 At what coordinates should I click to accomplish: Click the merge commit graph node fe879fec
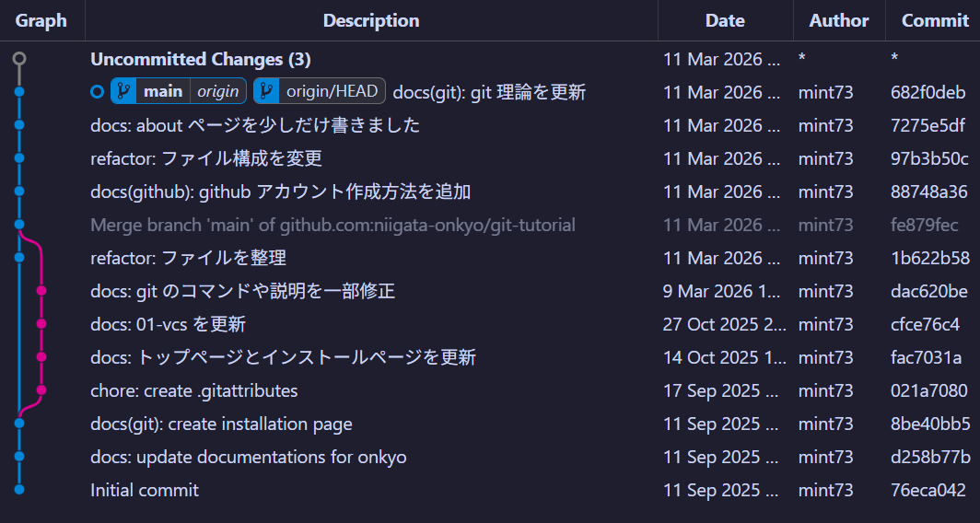[x=19, y=225]
